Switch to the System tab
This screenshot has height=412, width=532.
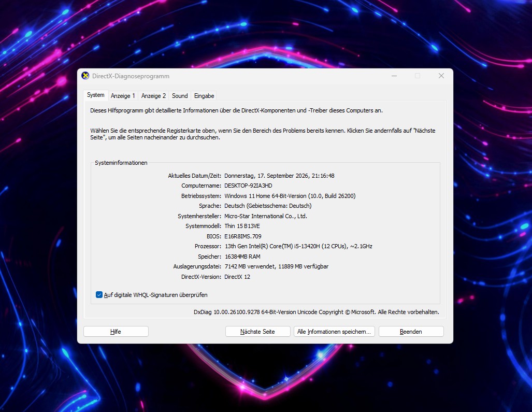click(96, 95)
